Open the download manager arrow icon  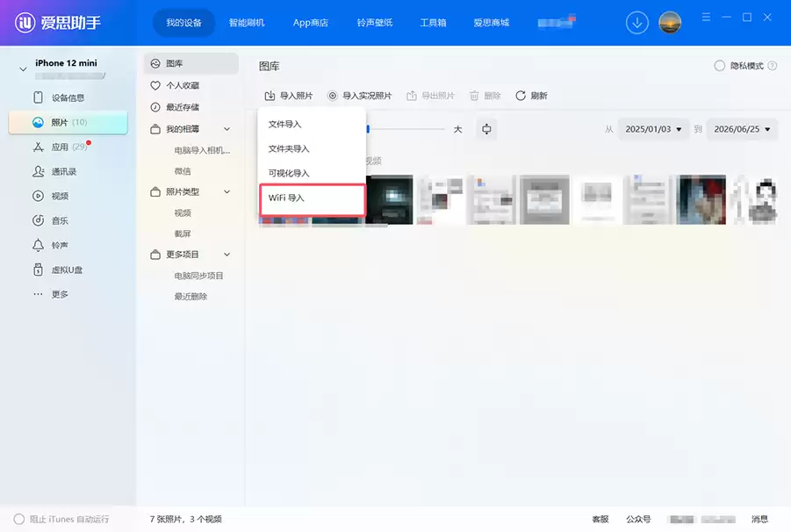tap(636, 23)
